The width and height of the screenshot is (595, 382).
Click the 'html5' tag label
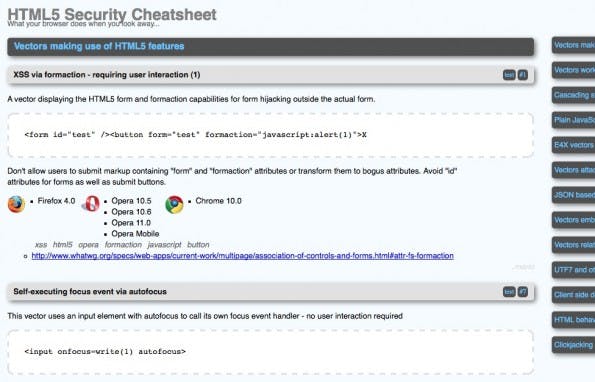[63, 245]
